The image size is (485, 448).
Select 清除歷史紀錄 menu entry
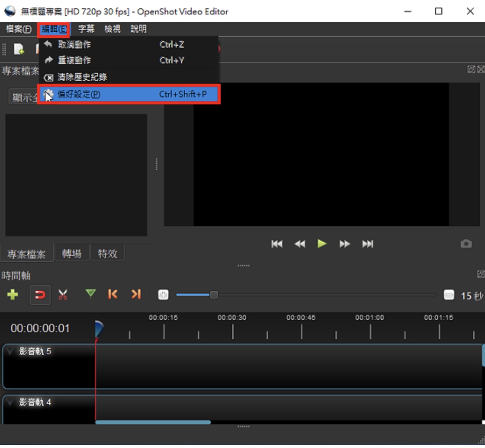coord(129,77)
